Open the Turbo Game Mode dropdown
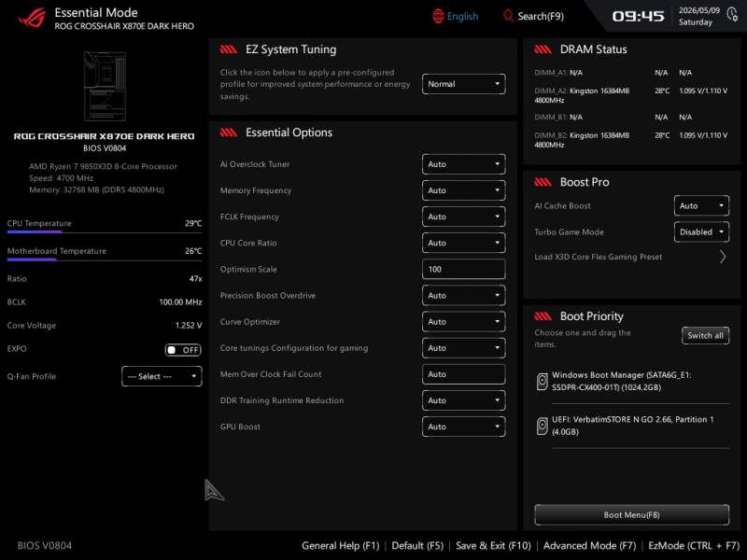This screenshot has width=747, height=560. 701,231
